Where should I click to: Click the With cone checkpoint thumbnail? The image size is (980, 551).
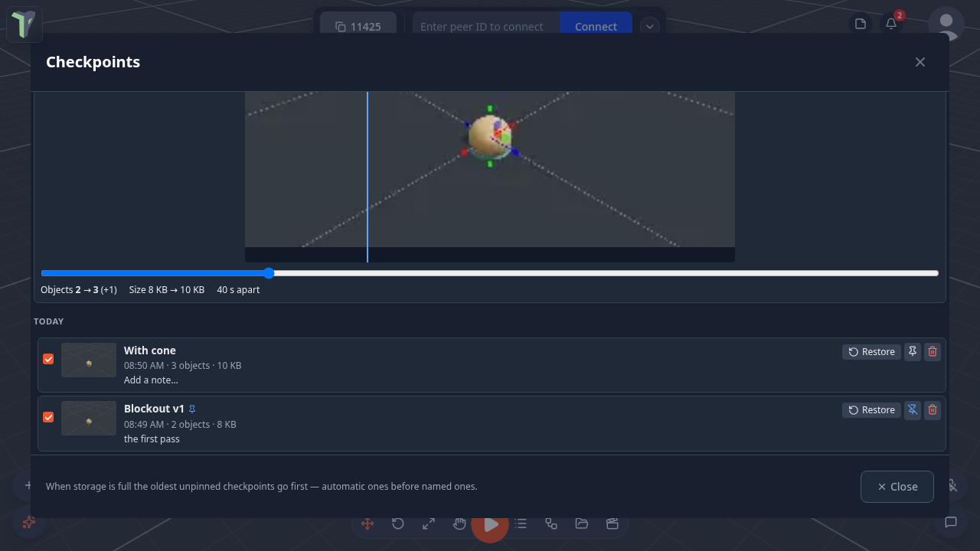click(x=89, y=360)
